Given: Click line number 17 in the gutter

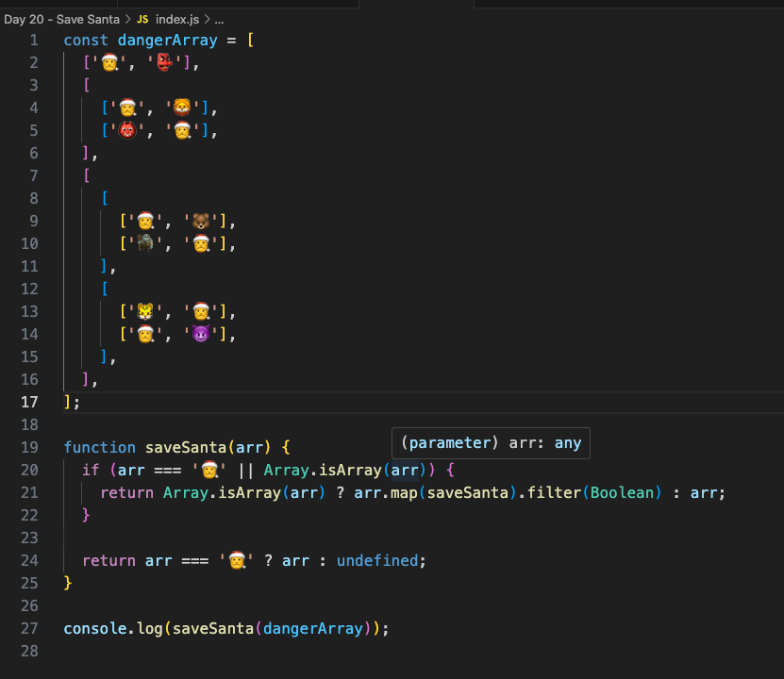Looking at the screenshot, I should 29,402.
